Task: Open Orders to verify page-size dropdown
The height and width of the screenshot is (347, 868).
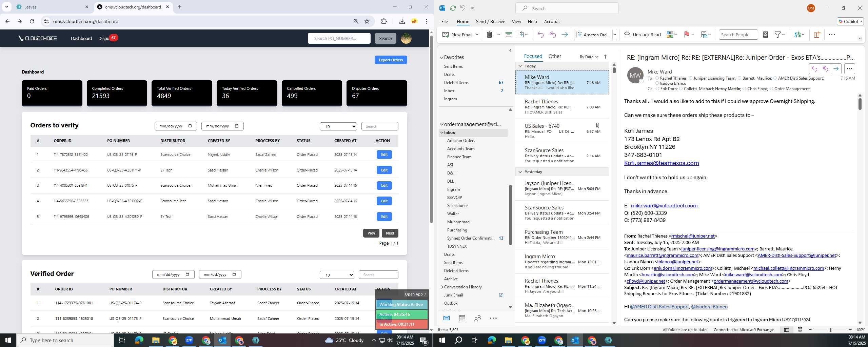Action: 338,126
